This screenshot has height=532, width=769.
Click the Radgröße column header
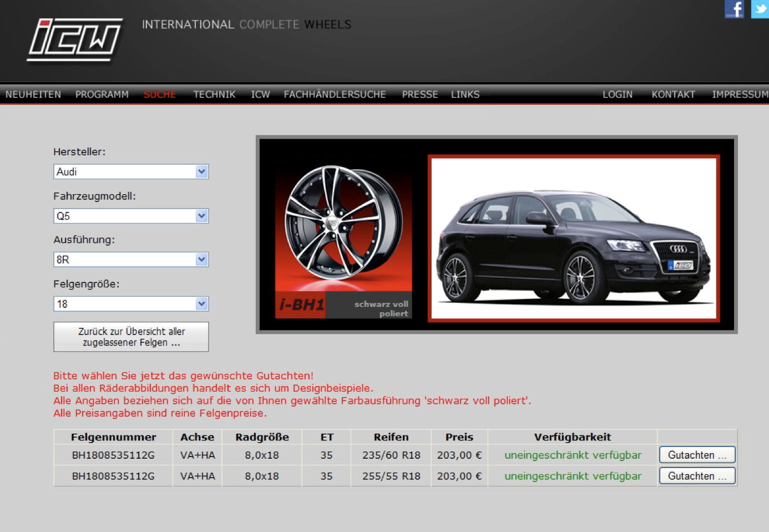coord(262,437)
